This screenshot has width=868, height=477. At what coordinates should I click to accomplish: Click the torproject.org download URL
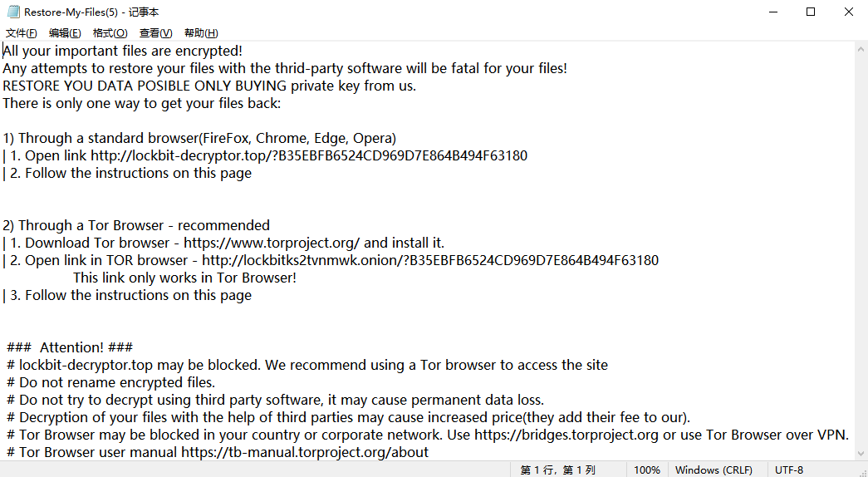[x=272, y=243]
